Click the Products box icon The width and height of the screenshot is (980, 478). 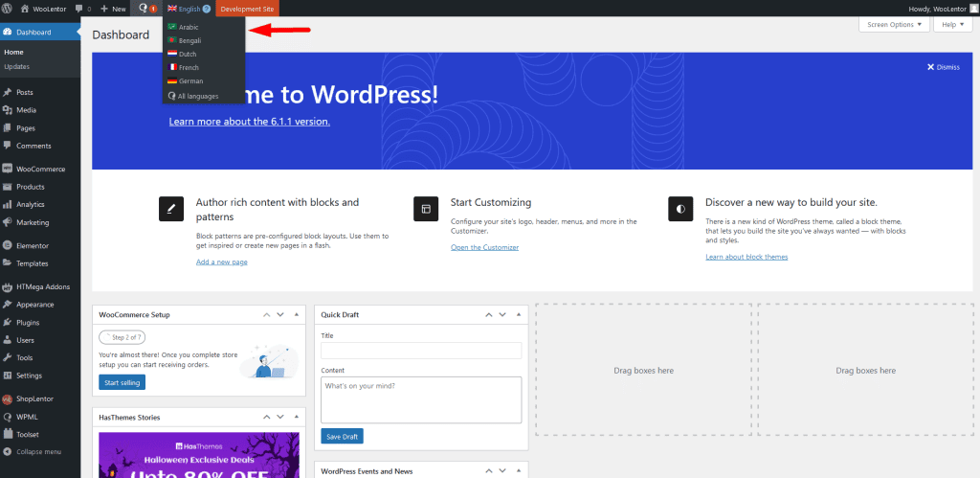click(x=8, y=187)
